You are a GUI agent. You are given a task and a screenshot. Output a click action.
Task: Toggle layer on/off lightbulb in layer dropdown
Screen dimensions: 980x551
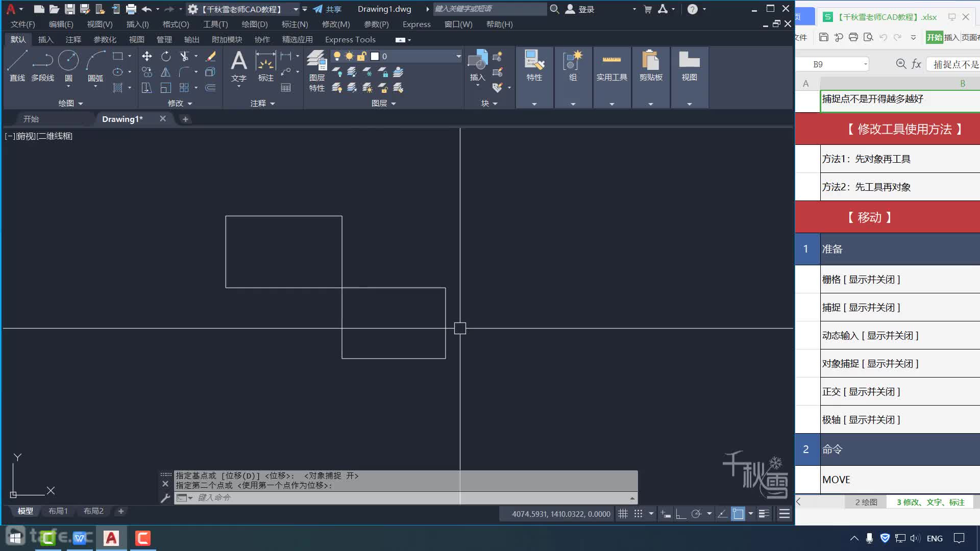point(337,56)
